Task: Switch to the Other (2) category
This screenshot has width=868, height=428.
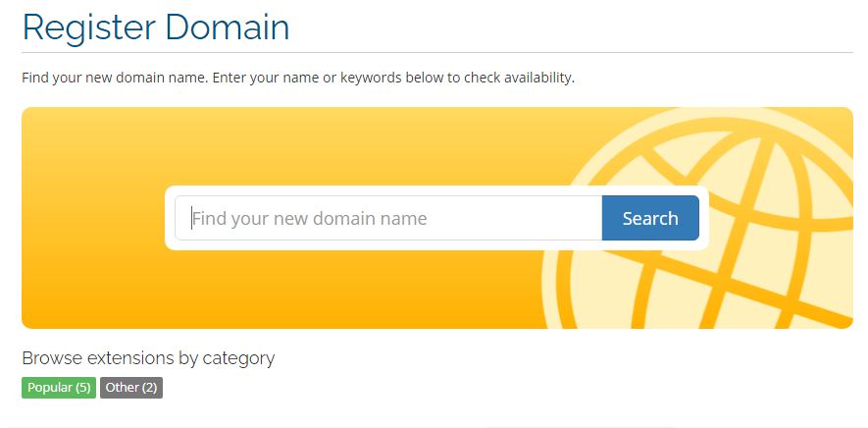Action: click(x=130, y=388)
